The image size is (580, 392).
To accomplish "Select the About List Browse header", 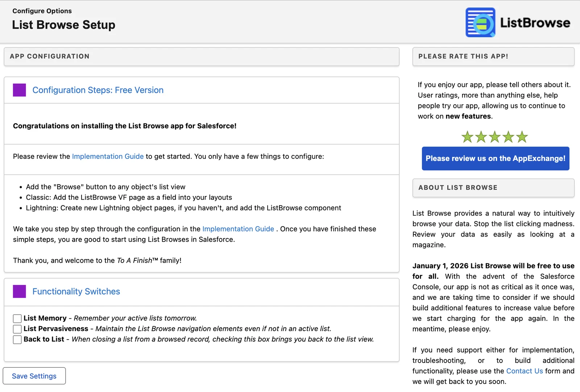I will coord(493,188).
